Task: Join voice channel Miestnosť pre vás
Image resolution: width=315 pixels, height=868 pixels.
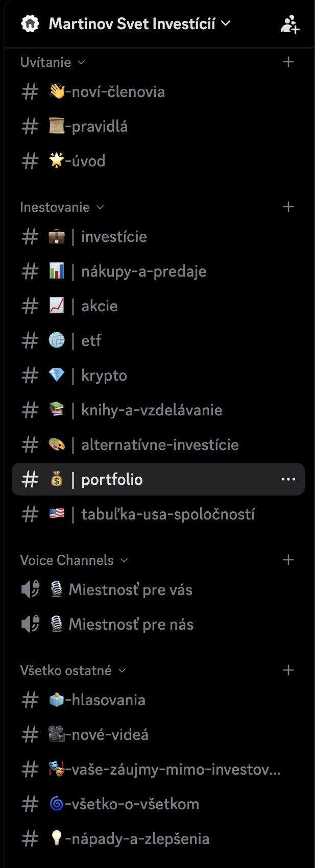Action: 130,590
